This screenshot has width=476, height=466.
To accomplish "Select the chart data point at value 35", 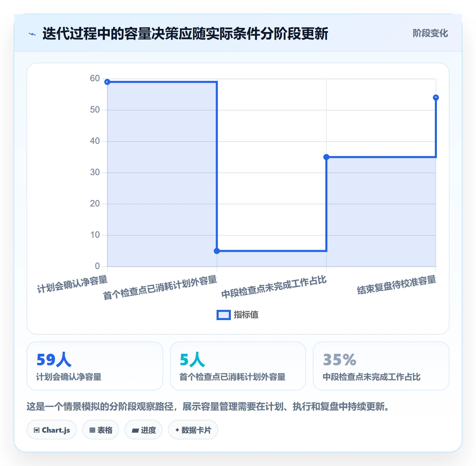I will click(x=326, y=157).
